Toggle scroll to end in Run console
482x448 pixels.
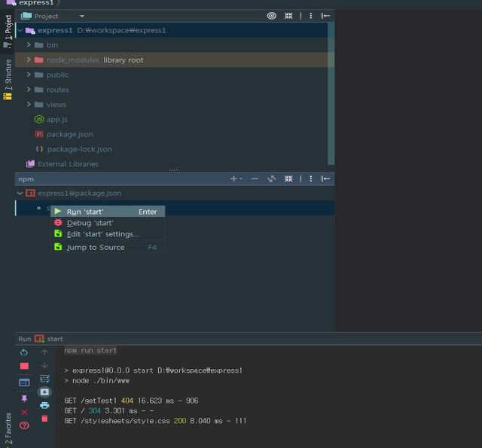(x=44, y=392)
